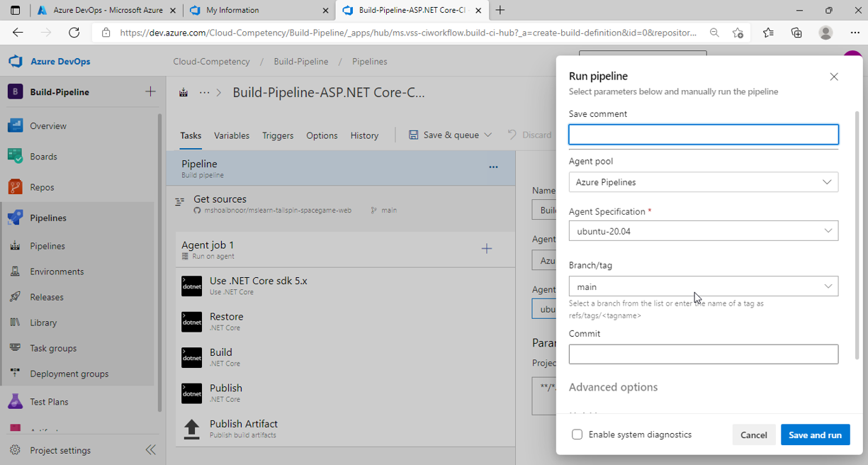Image resolution: width=868 pixels, height=465 pixels.
Task: Click plus icon next to Build-Pipeline project
Action: click(x=150, y=92)
